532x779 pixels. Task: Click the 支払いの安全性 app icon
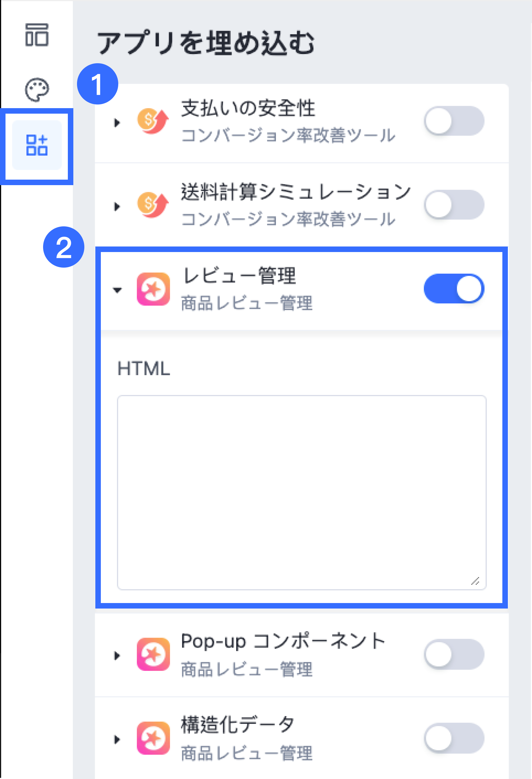coord(153,121)
